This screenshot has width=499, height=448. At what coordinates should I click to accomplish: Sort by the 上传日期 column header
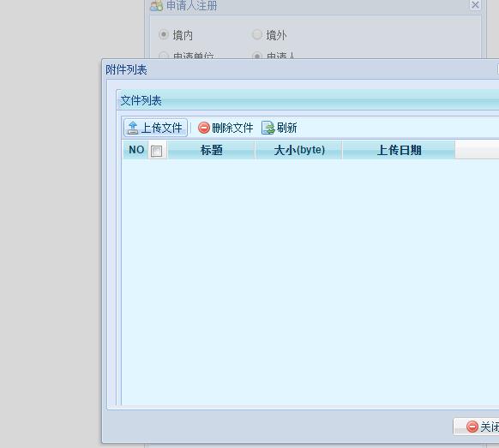399,150
